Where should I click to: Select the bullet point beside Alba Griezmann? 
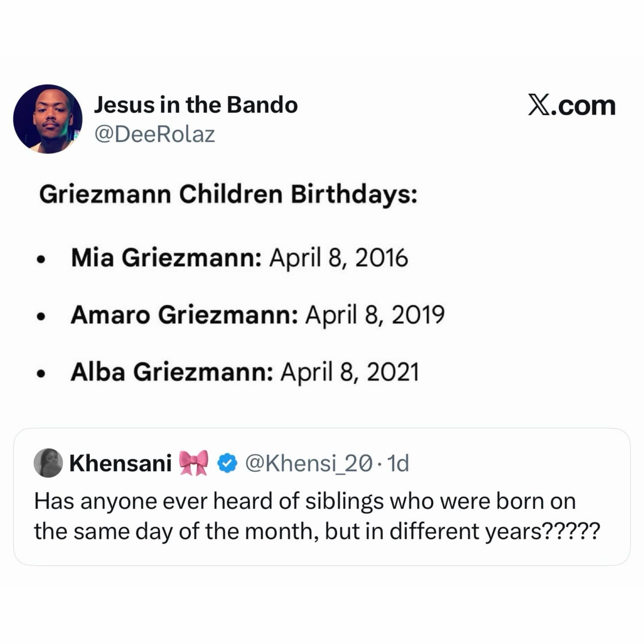click(x=41, y=372)
